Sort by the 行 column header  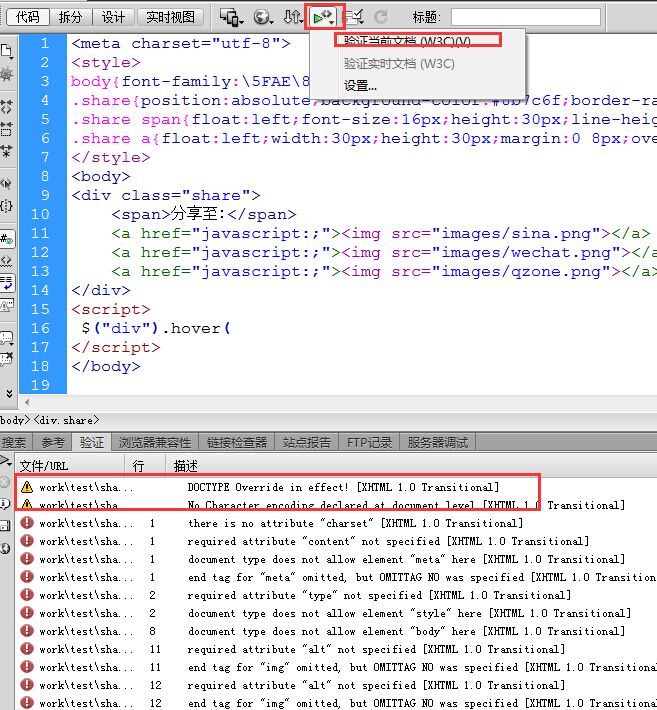pyautogui.click(x=145, y=465)
